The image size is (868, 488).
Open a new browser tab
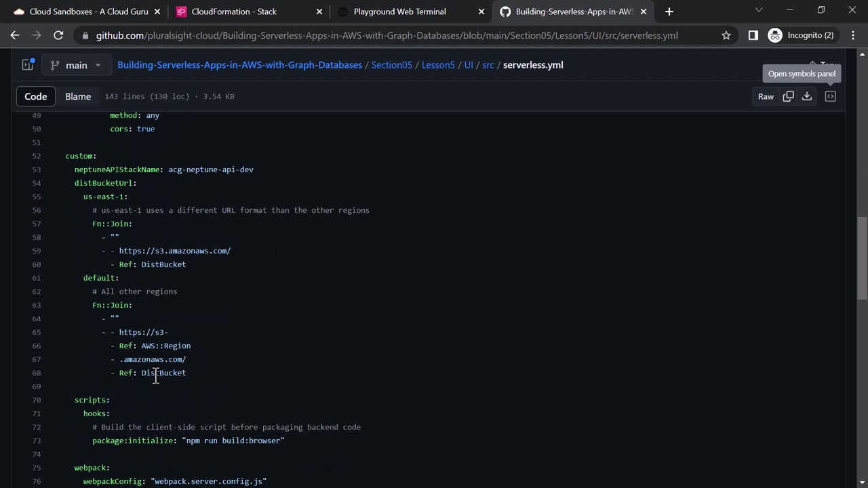[669, 12]
